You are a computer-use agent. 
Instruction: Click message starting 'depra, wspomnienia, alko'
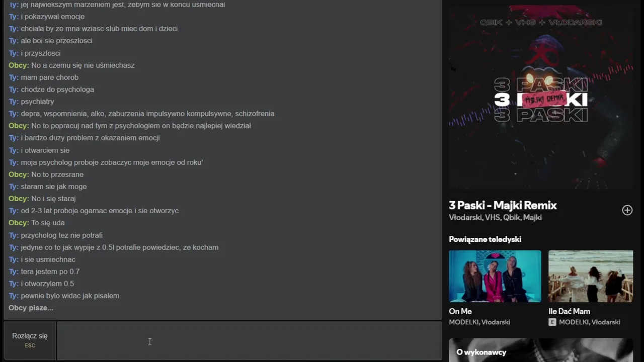click(141, 114)
